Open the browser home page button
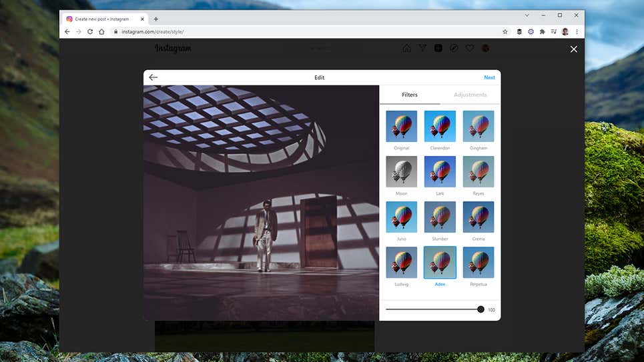This screenshot has width=644, height=362. pos(101,31)
